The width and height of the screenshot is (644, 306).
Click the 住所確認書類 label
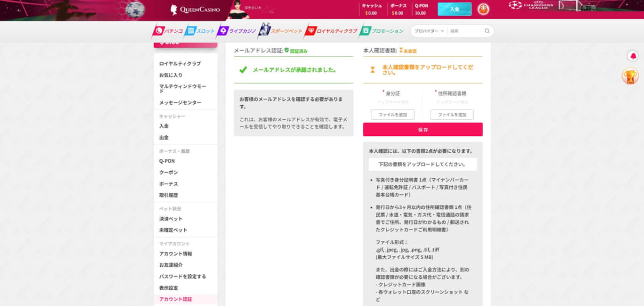tap(452, 93)
